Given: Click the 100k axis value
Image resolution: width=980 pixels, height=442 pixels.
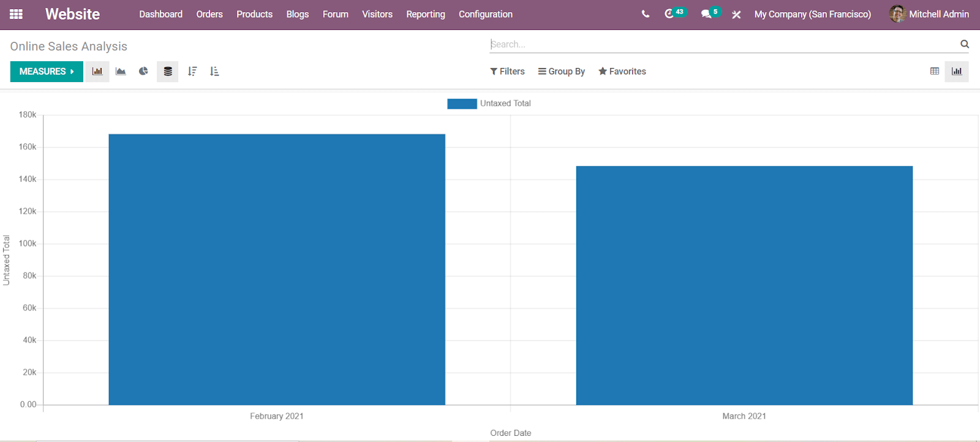Looking at the screenshot, I should point(28,244).
